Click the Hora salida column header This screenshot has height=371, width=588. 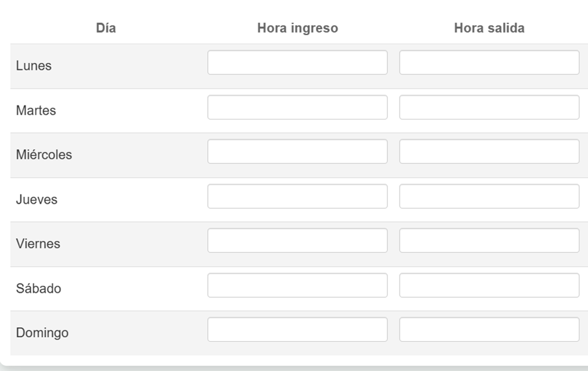coord(489,28)
